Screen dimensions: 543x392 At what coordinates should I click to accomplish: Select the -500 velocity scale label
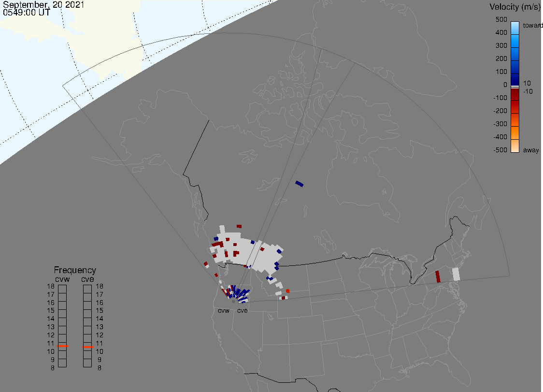coord(500,150)
